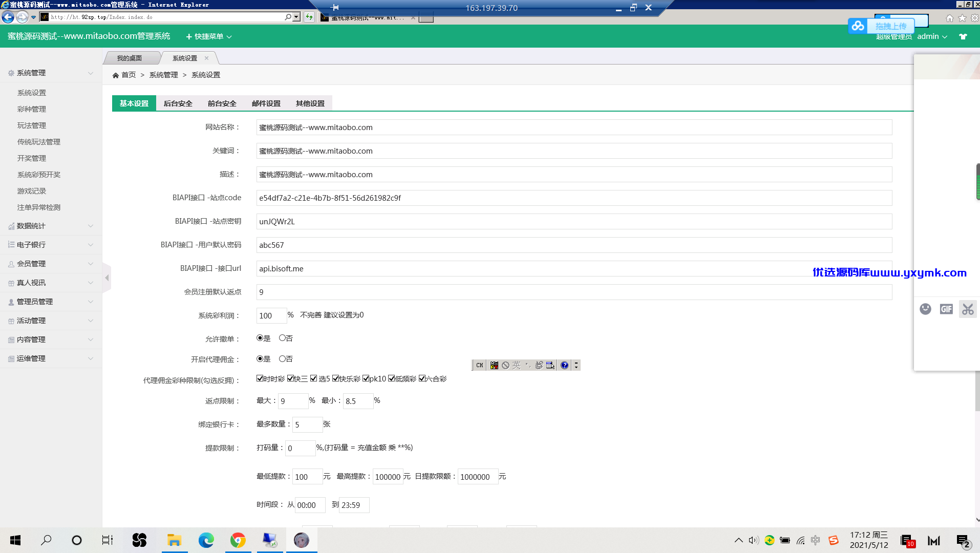Select 否 for 开启代理佣金
This screenshot has height=553, width=980.
pyautogui.click(x=282, y=359)
